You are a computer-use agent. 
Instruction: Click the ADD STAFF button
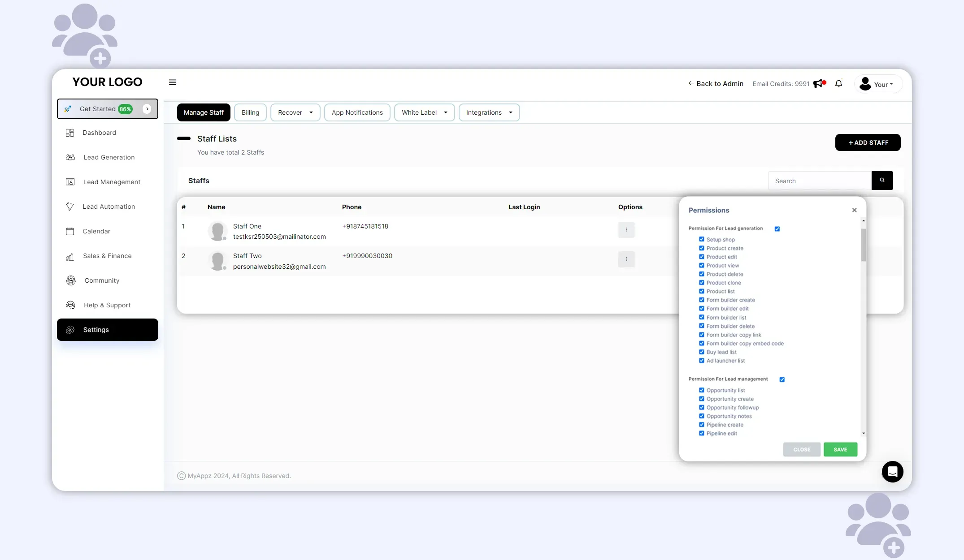(868, 142)
